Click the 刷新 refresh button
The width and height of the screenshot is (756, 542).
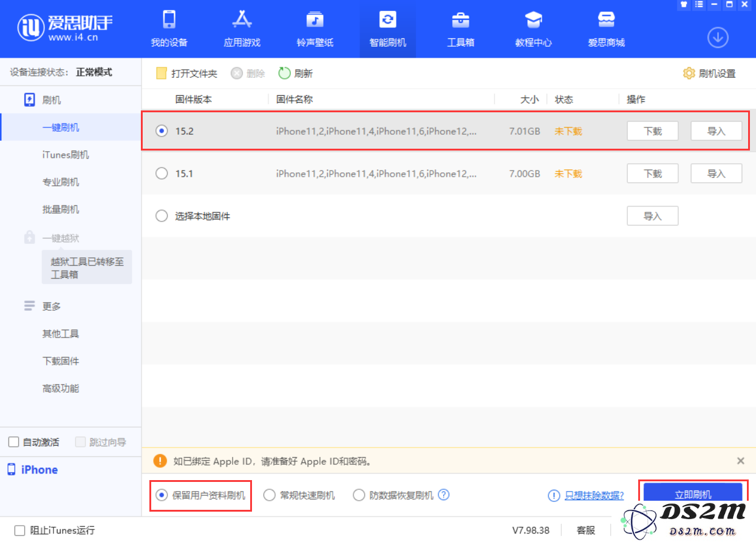[x=296, y=73]
